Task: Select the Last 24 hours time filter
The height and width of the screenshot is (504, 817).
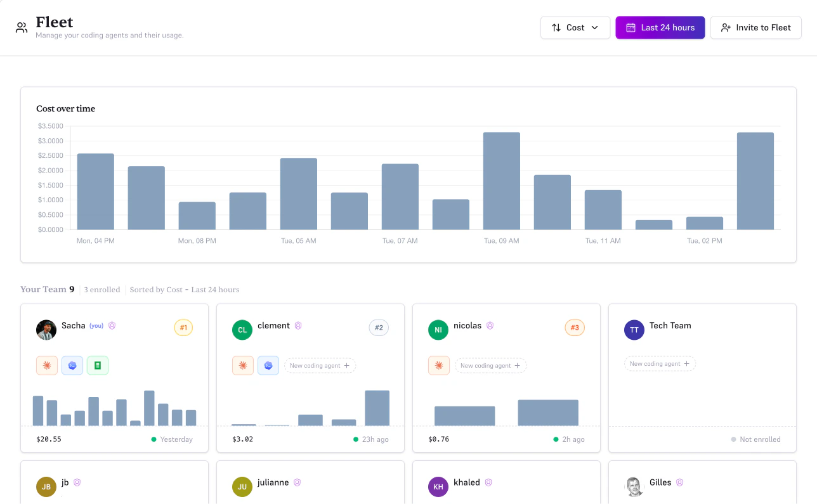Action: click(x=660, y=27)
